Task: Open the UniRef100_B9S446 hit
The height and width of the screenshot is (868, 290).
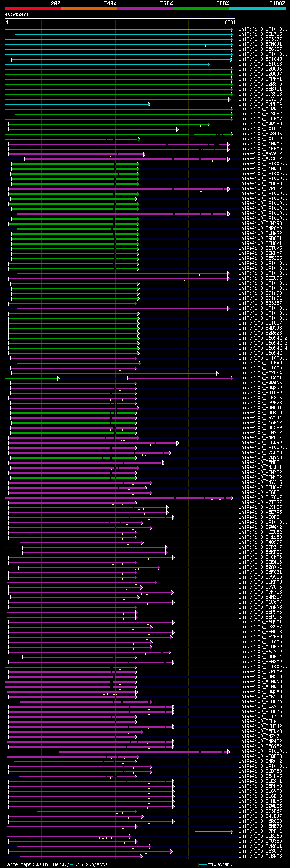Action: [x=260, y=134]
